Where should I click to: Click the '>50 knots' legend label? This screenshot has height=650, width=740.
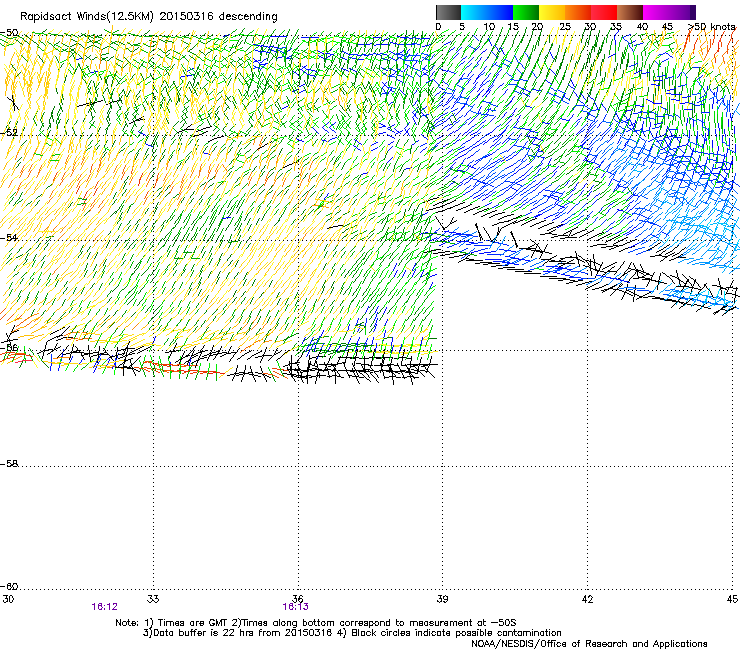tap(712, 27)
